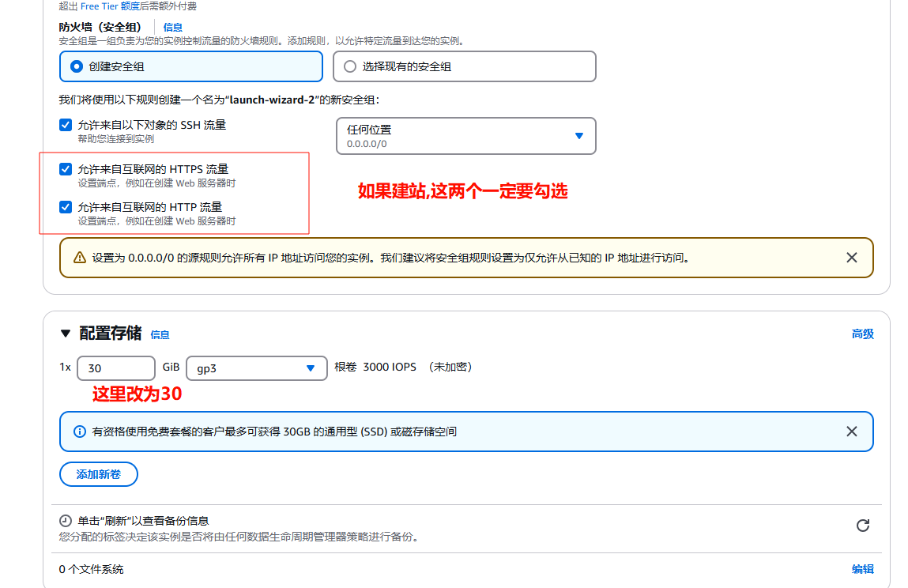This screenshot has height=588, width=908.
Task: Collapse the 配置存储 section triangle
Action: point(66,334)
